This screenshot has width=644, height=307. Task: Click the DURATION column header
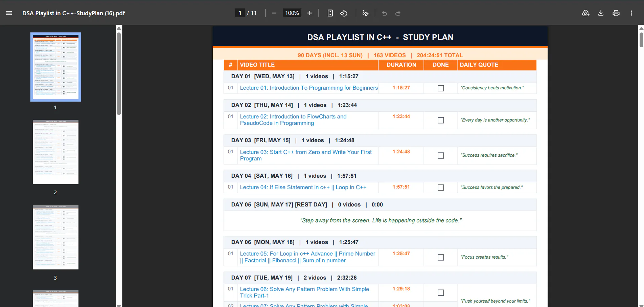(x=401, y=65)
